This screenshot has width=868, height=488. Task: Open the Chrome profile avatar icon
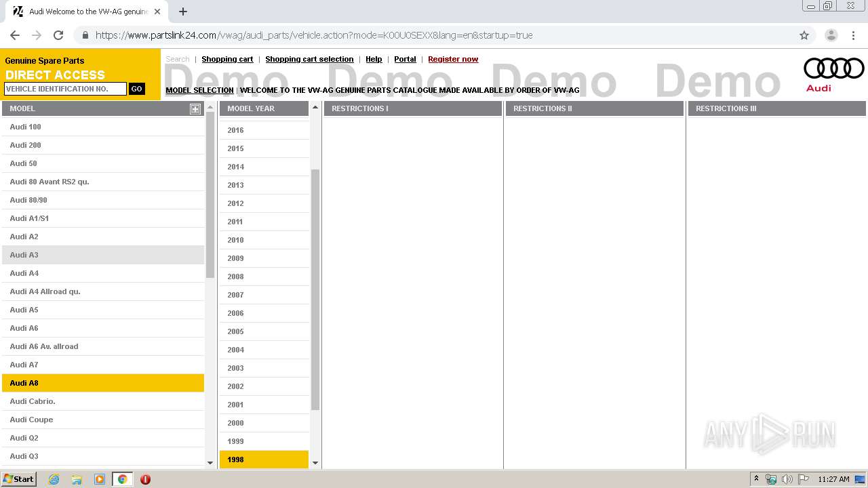[x=831, y=35]
